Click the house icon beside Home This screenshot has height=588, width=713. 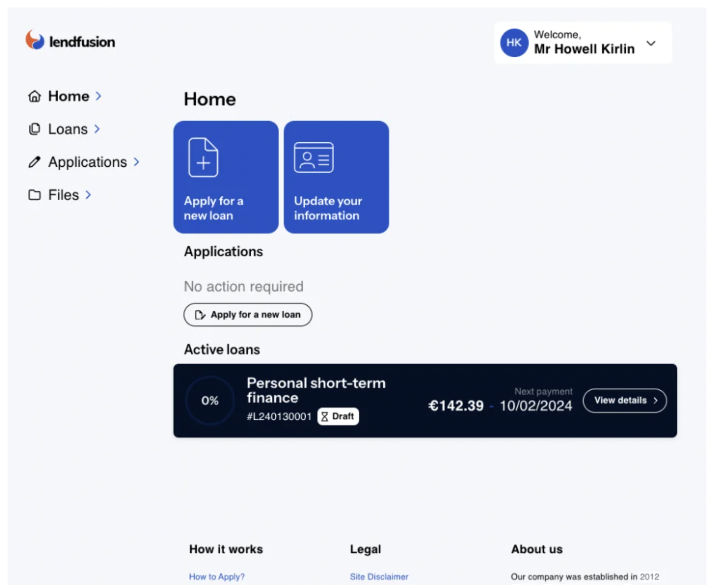click(34, 96)
